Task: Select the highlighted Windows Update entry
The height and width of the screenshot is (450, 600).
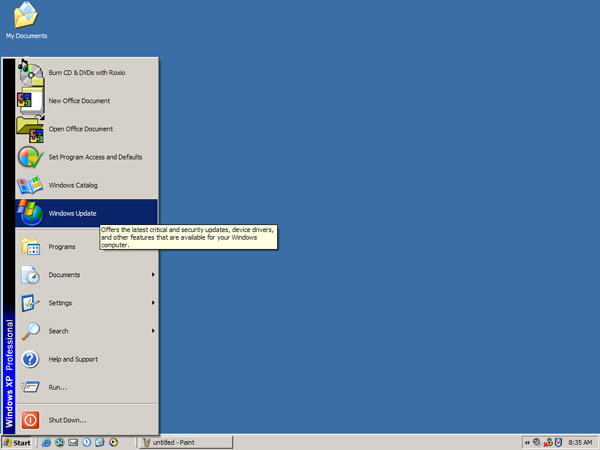Action: (86, 213)
